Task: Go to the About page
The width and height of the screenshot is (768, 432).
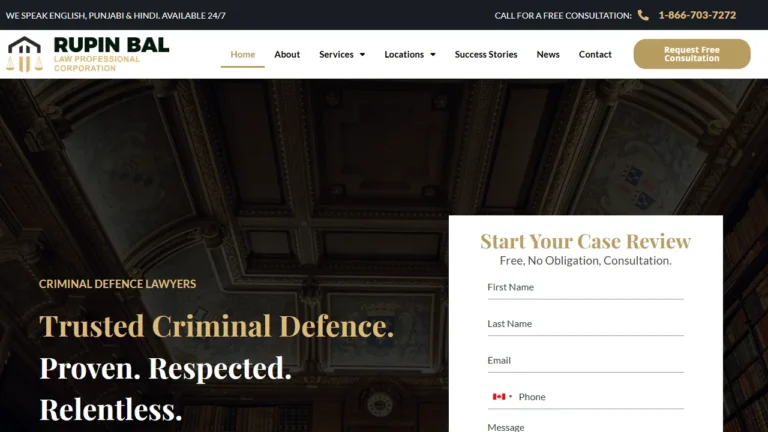Action: pos(287,54)
